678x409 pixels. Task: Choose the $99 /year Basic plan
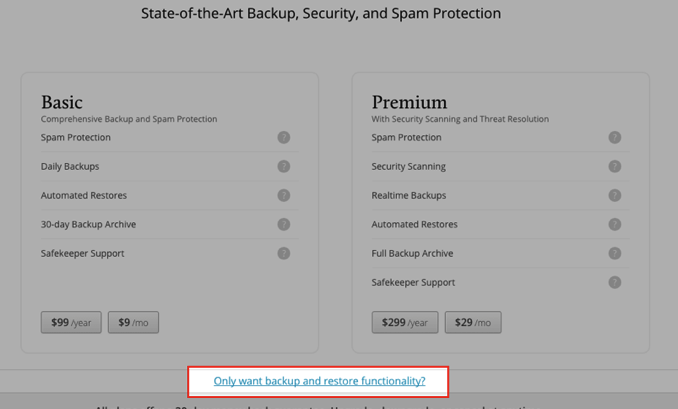point(71,323)
